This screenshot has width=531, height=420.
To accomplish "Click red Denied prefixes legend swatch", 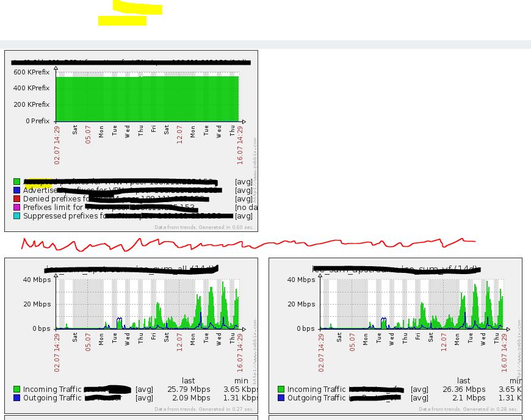I will tap(16, 199).
